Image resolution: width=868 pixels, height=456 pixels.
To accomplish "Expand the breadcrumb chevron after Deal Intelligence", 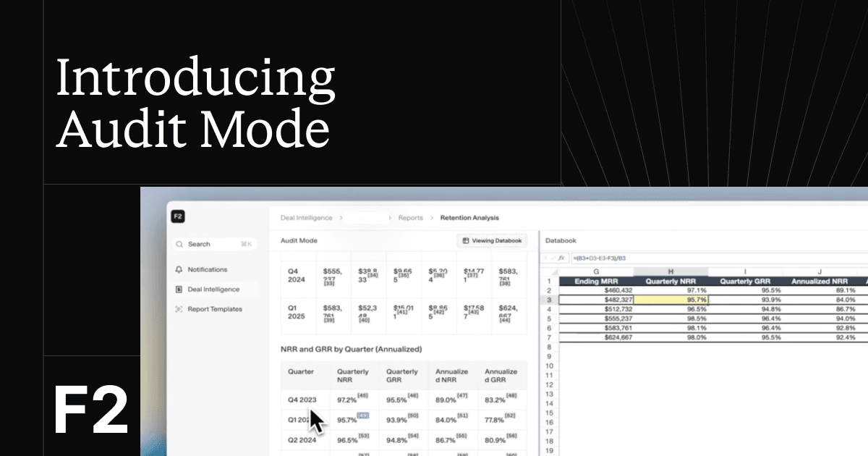I will pos(341,218).
